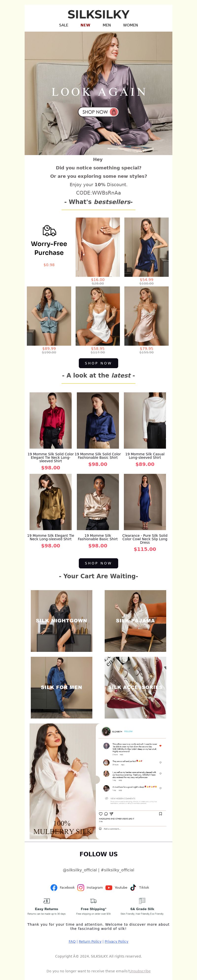Click the Free Shipping truck icon

pos(93,901)
